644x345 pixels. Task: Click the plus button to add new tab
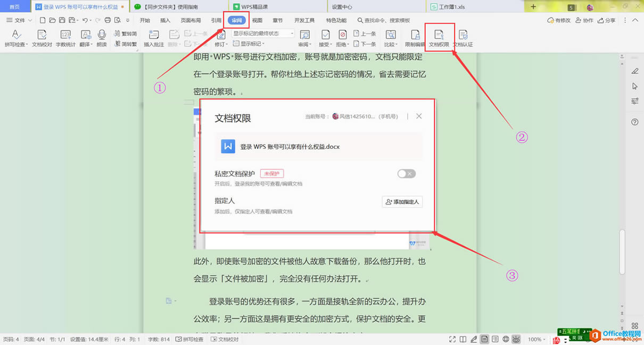pyautogui.click(x=533, y=7)
